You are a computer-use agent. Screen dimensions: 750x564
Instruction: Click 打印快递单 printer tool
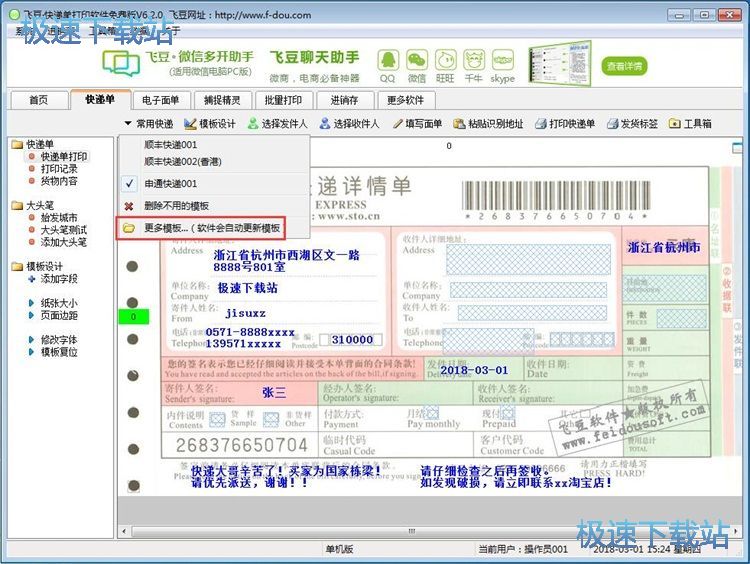(565, 124)
